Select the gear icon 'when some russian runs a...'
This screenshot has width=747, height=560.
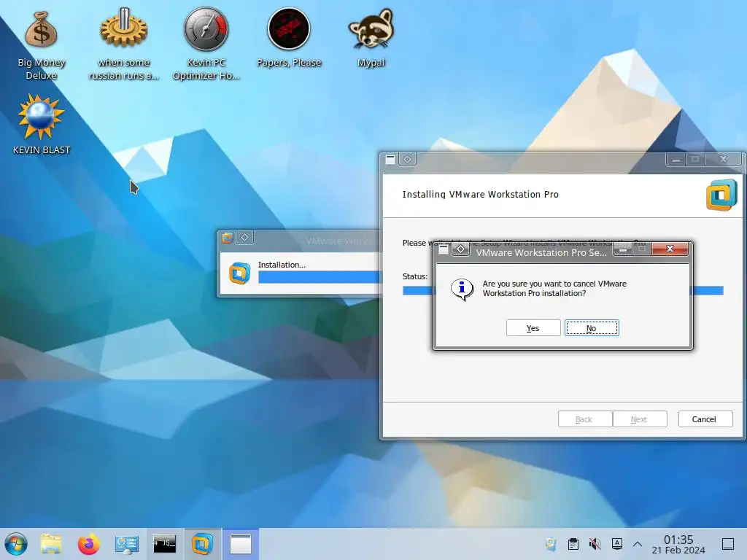[123, 45]
